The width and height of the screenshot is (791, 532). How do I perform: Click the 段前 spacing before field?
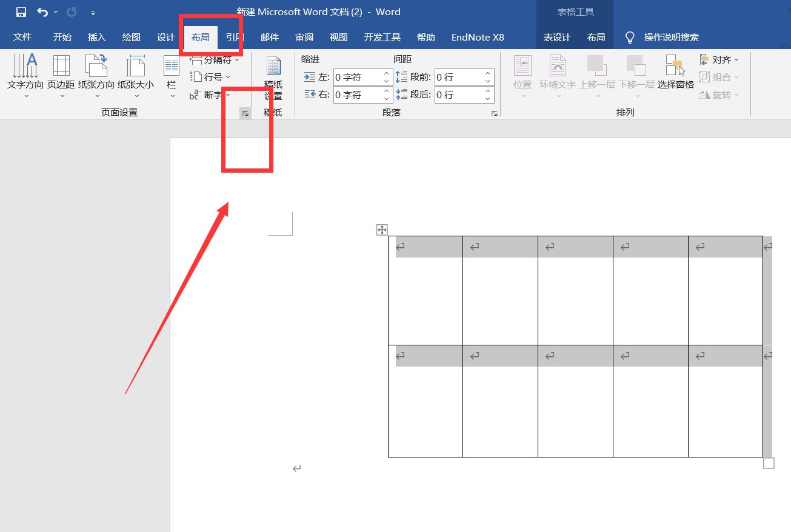pos(459,77)
